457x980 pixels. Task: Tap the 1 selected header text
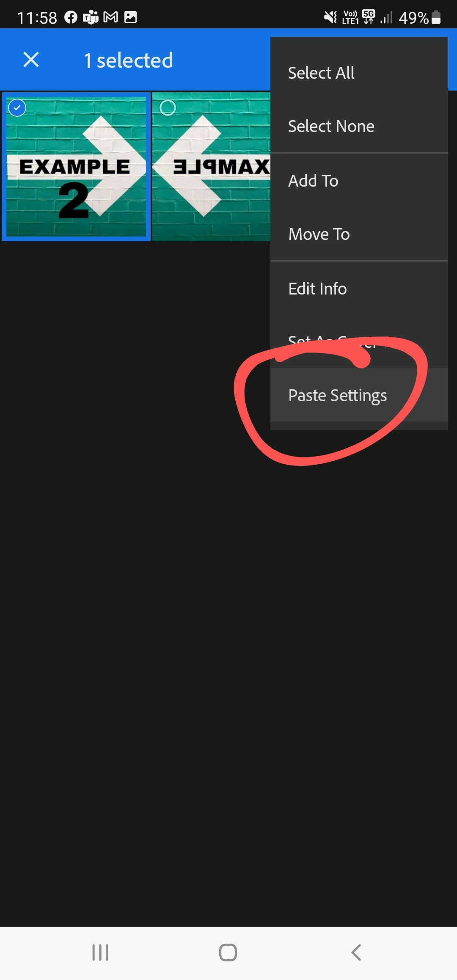click(x=128, y=60)
